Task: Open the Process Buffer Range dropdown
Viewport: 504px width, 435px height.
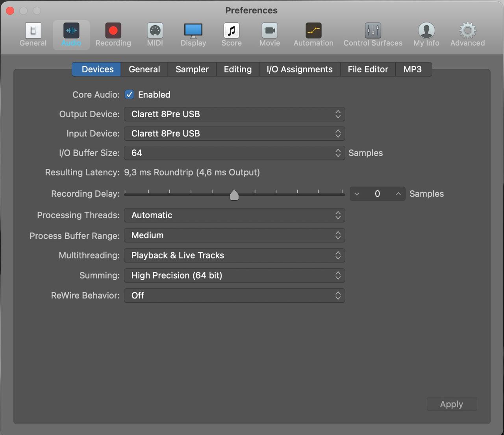Action: (235, 235)
